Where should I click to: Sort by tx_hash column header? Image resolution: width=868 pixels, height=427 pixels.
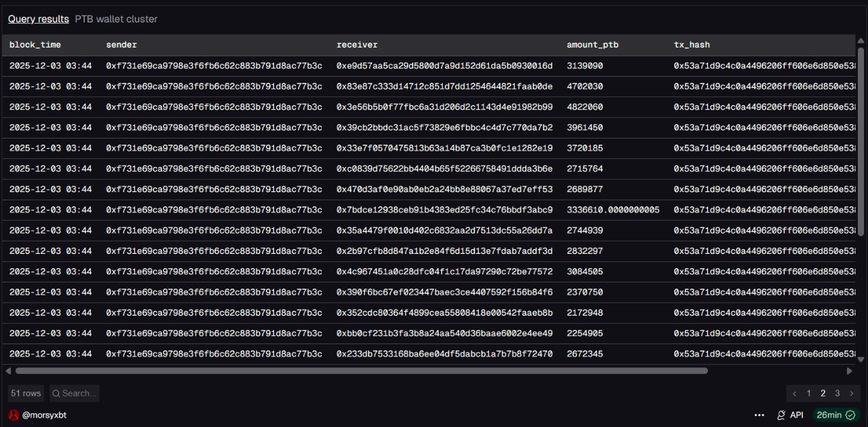[x=692, y=45]
